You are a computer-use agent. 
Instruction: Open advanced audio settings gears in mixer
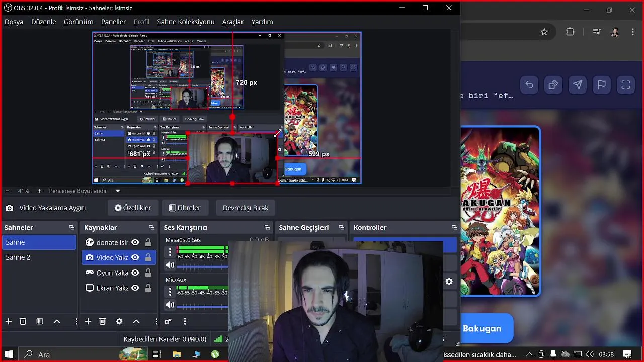tap(168, 321)
